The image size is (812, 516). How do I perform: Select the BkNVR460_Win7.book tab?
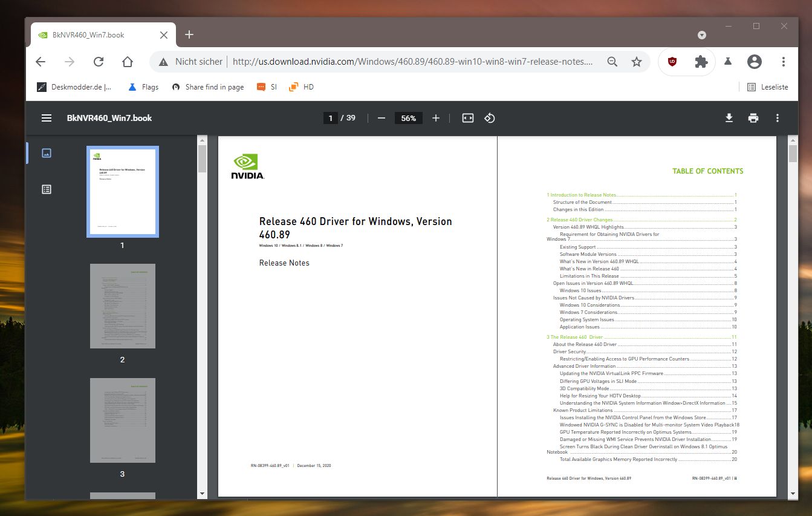pos(103,35)
